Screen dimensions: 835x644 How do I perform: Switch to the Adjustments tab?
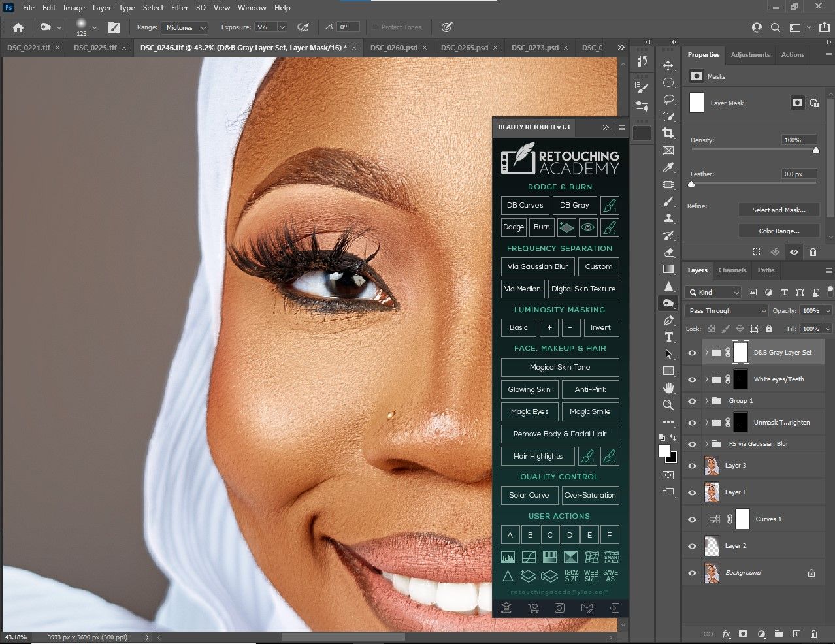(750, 55)
